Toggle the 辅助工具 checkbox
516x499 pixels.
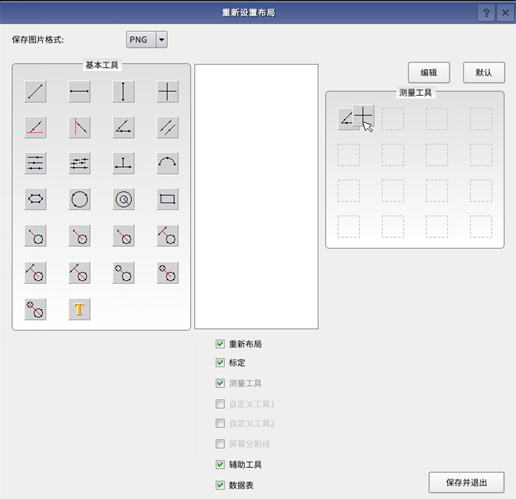click(x=220, y=464)
